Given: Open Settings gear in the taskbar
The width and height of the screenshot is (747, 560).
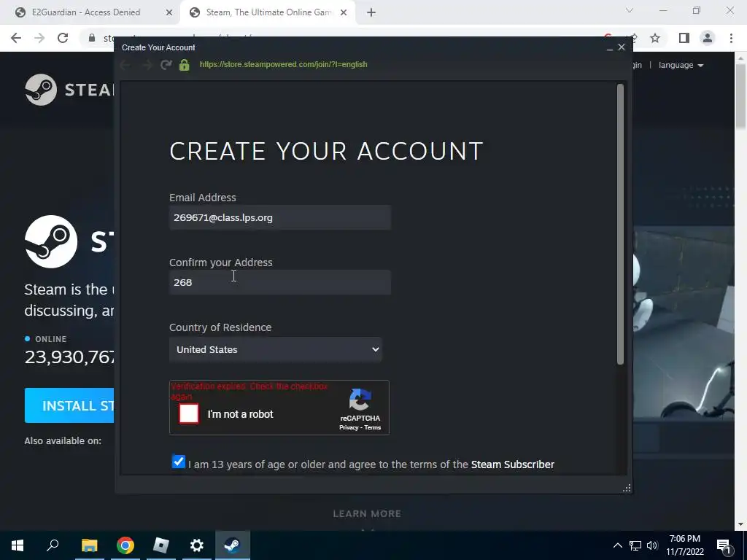Looking at the screenshot, I should [197, 545].
